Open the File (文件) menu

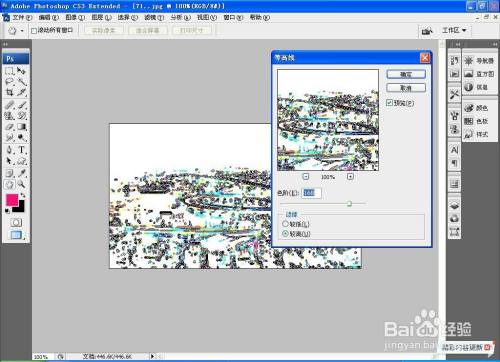(22, 17)
